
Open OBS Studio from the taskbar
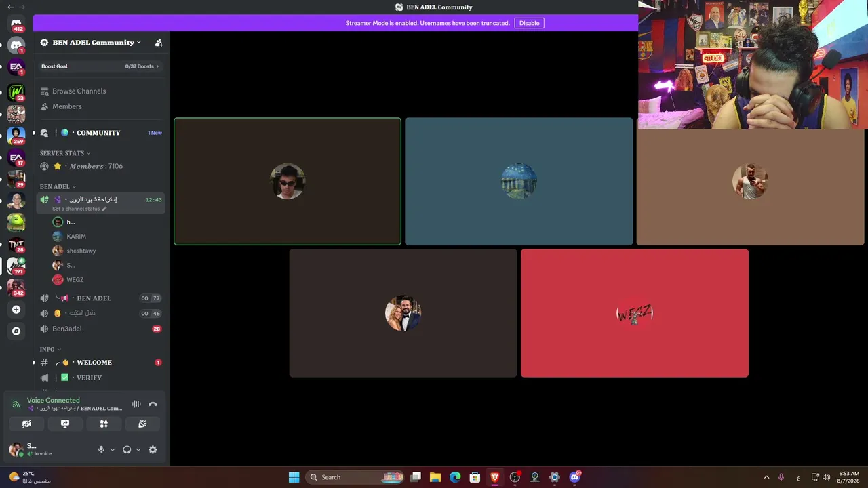point(515,477)
